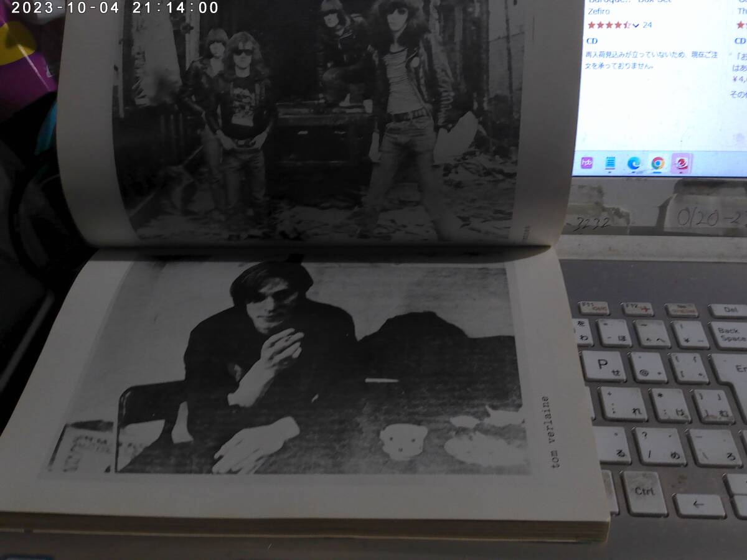
Task: Open the 24 customer reviews link
Action: [x=647, y=25]
